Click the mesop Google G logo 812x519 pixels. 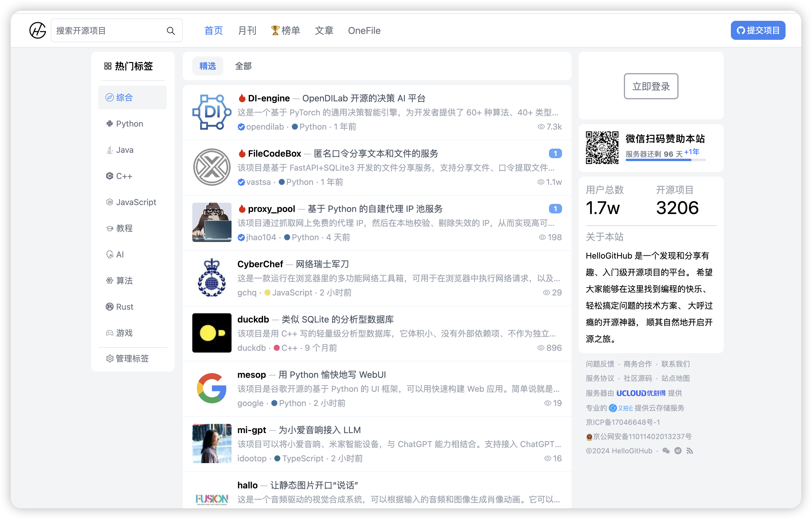212,389
